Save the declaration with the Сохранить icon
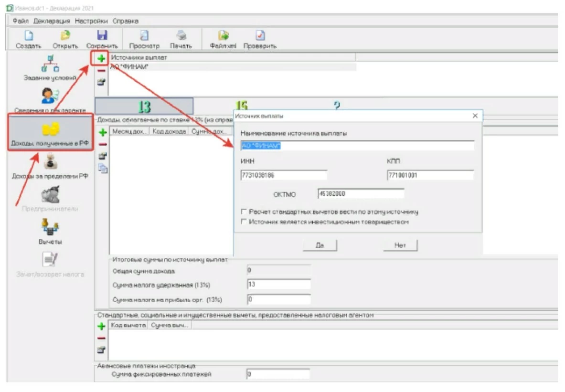The image size is (565, 392). [102, 36]
